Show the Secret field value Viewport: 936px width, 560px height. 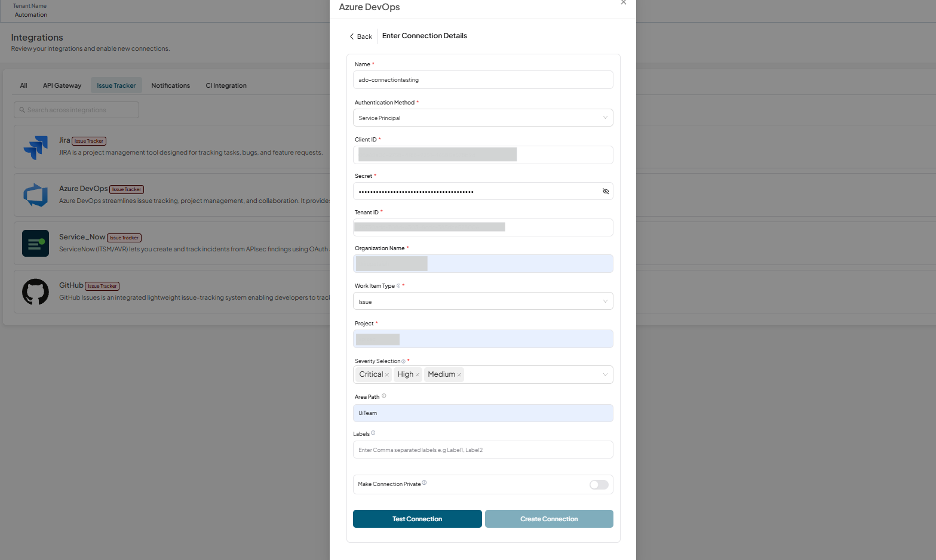point(606,191)
